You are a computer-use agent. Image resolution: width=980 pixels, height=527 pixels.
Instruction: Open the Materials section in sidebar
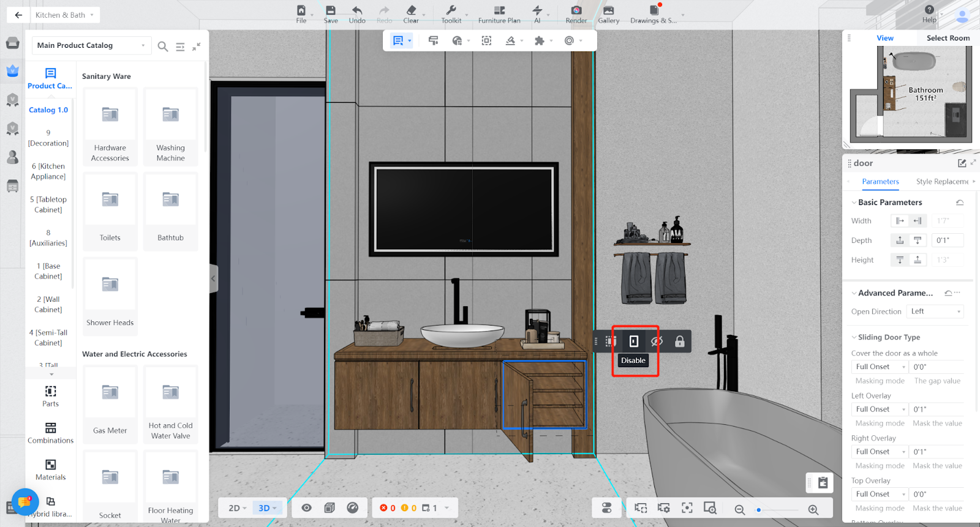click(x=51, y=469)
